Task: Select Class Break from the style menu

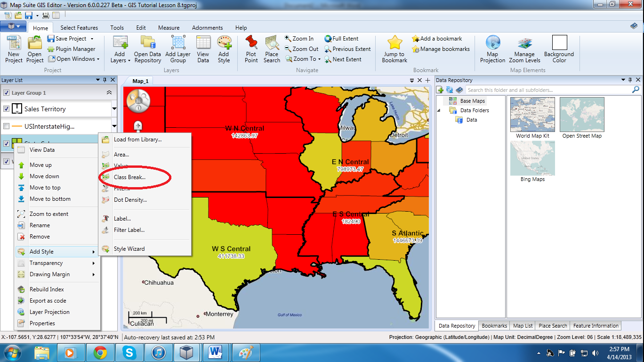Action: click(129, 177)
